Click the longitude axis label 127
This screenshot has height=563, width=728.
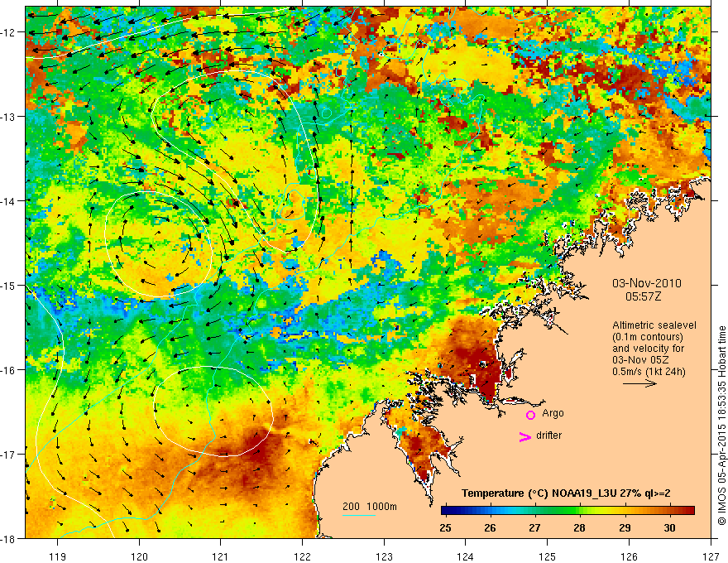click(x=711, y=556)
